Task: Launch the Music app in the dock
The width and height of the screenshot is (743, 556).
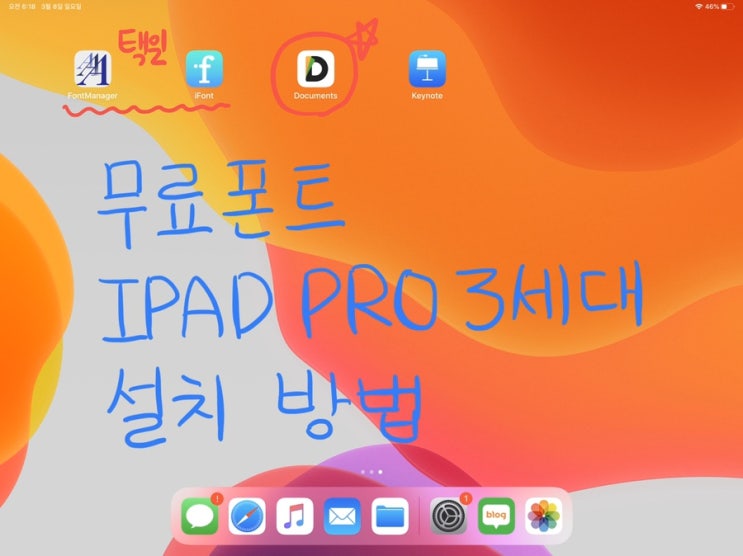Action: (x=295, y=516)
